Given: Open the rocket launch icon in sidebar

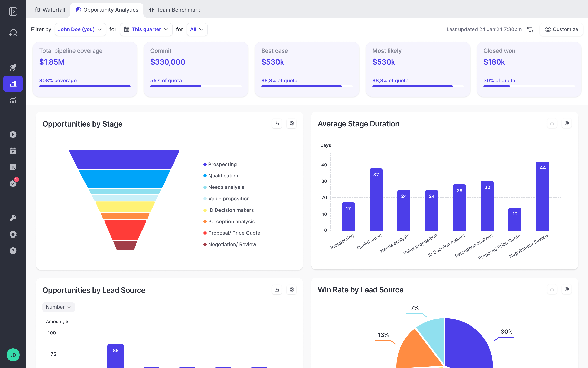Looking at the screenshot, I should (13, 67).
